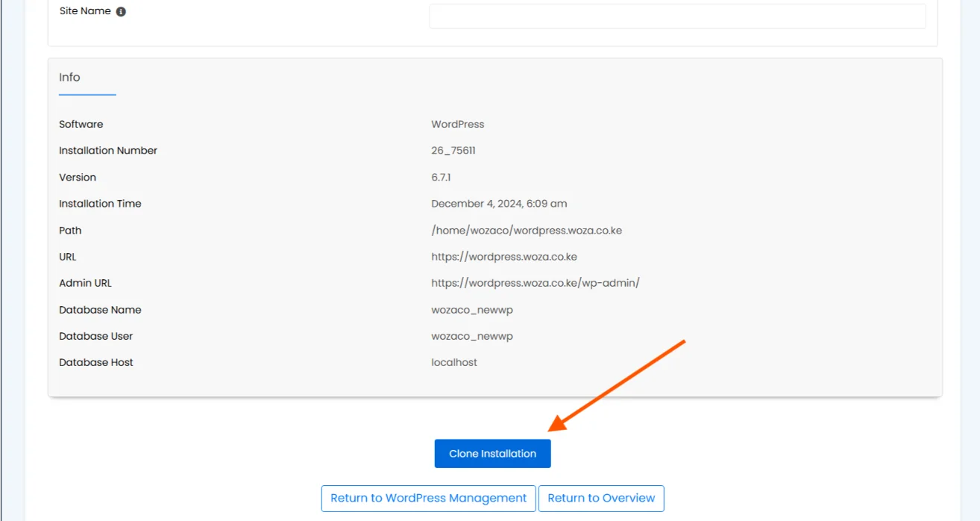Select the Database User wozaco_newwp entry
980x521 pixels.
click(x=471, y=336)
